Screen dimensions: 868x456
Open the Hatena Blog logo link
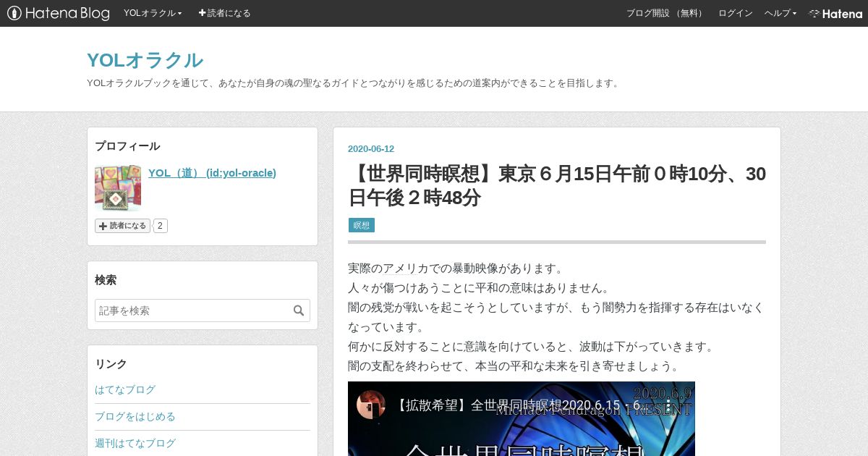click(58, 13)
